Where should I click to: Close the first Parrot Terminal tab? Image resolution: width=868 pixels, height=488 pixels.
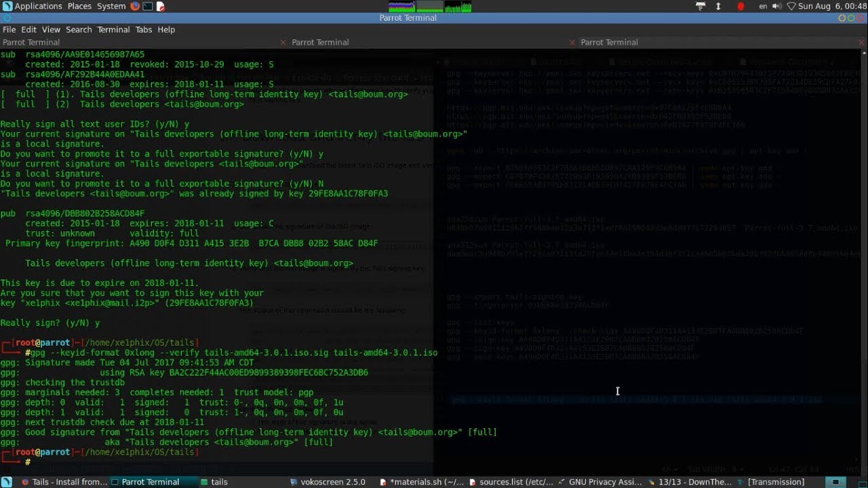[x=283, y=42]
